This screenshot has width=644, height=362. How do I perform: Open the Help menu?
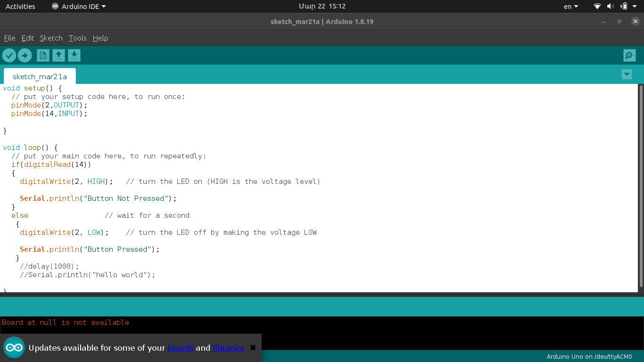point(100,38)
